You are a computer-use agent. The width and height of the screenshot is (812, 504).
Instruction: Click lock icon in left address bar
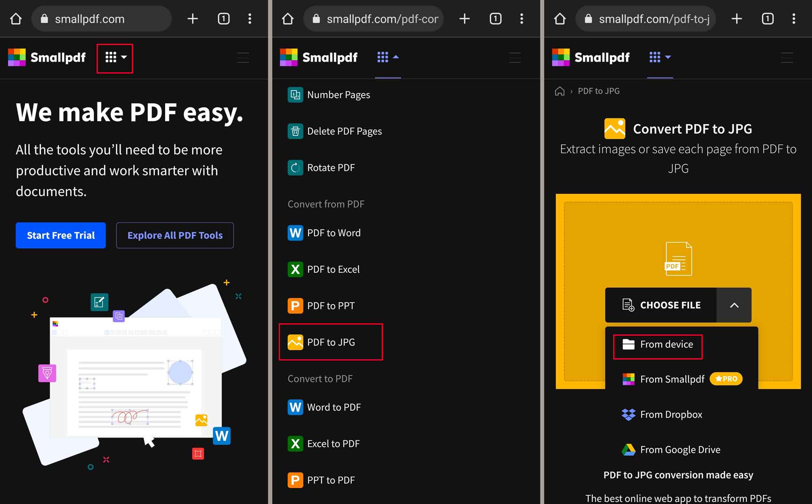coord(45,19)
